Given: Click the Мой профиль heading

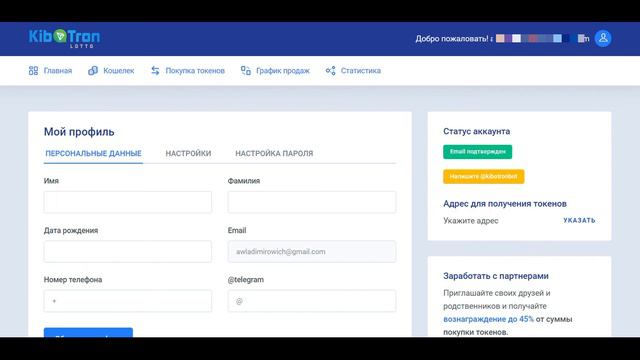Looking at the screenshot, I should tap(79, 132).
